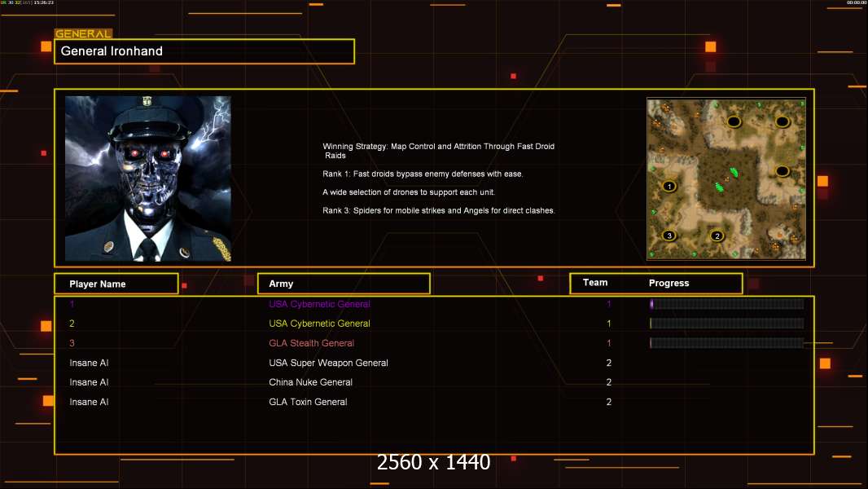Select Insane AI in the USA Super Weapon row

(x=89, y=363)
